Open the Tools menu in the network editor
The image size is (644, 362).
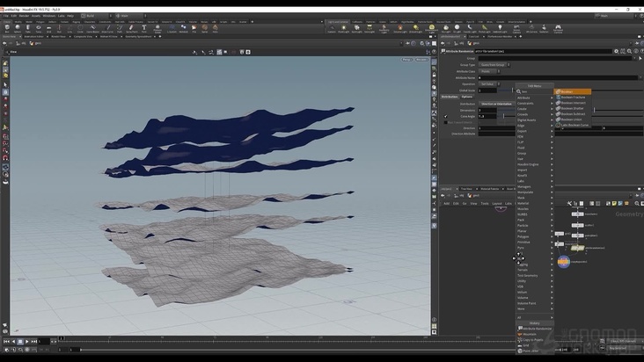485,203
